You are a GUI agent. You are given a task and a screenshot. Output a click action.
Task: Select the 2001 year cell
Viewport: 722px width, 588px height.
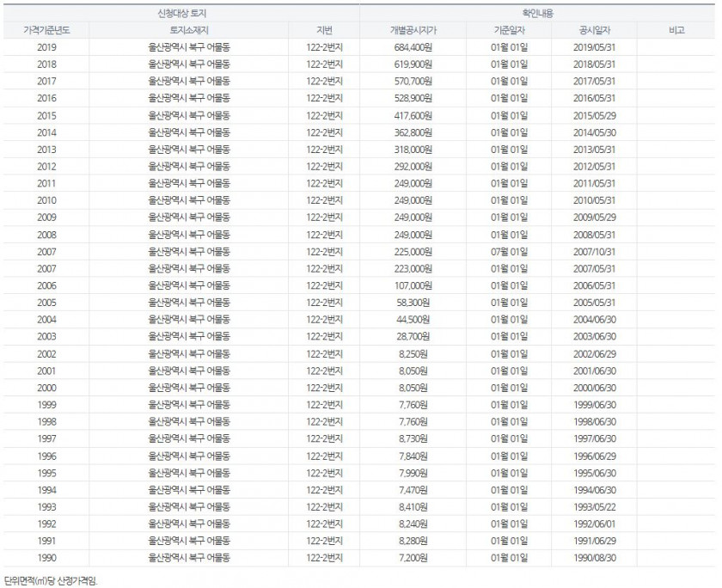(x=46, y=371)
